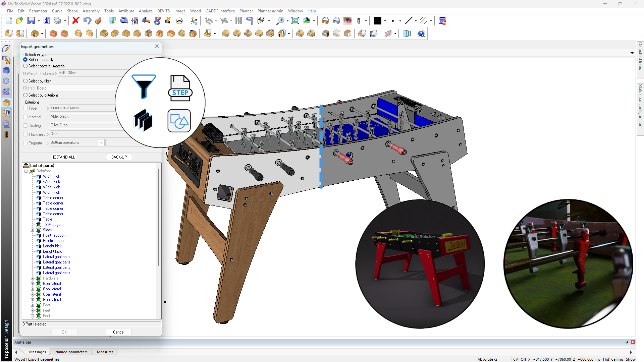Image resolution: width=644 pixels, height=362 pixels.
Task: Select the 'Select parts by material' radio button
Action: pos(25,66)
